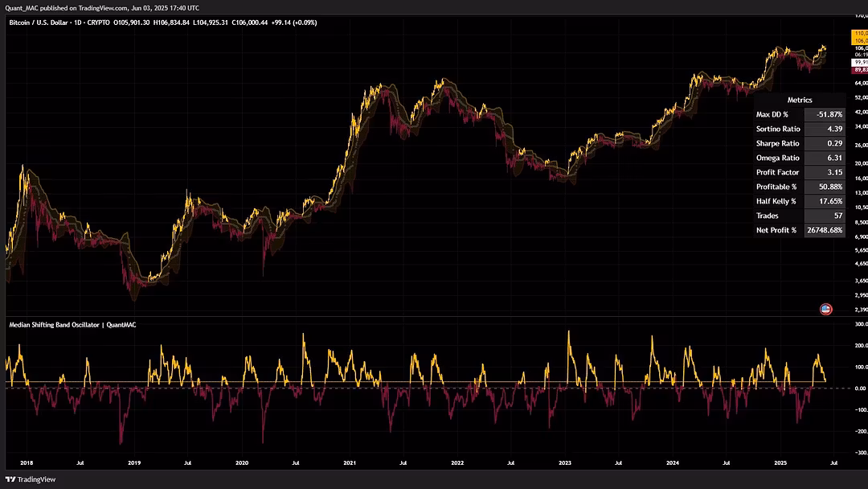Click the Jul label after 2025
Viewport: 868px width, 489px height.
[x=833, y=463]
